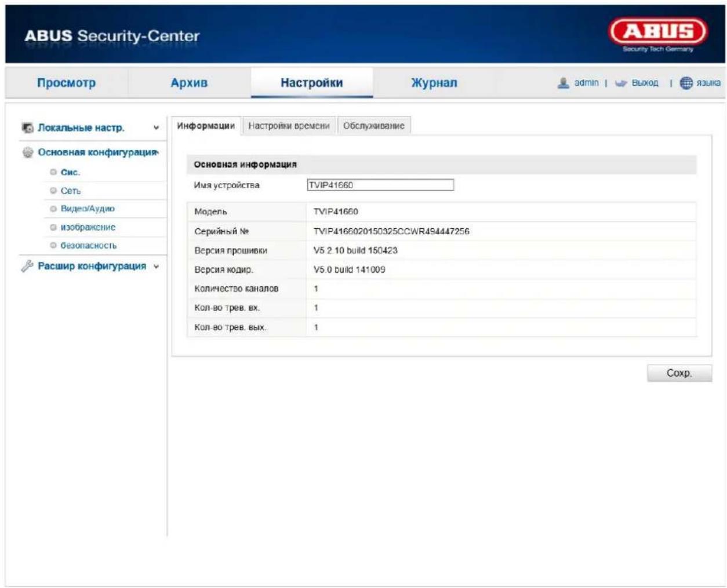Click the V5.0 build 141009 value

pos(349,269)
